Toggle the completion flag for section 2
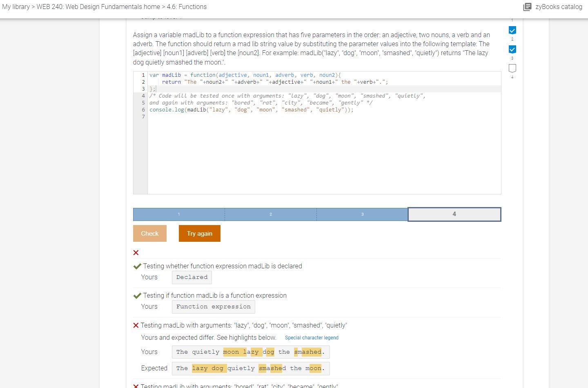This screenshot has height=388, width=588. point(512,30)
